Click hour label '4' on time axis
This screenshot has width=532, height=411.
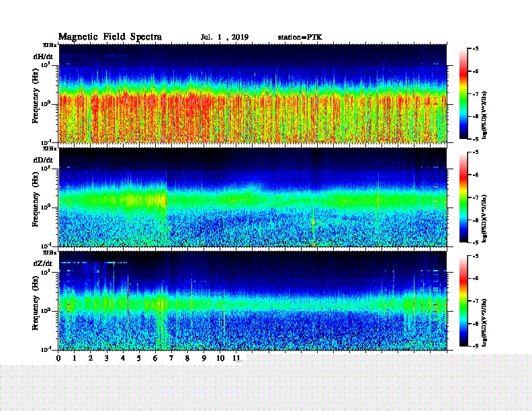123,358
